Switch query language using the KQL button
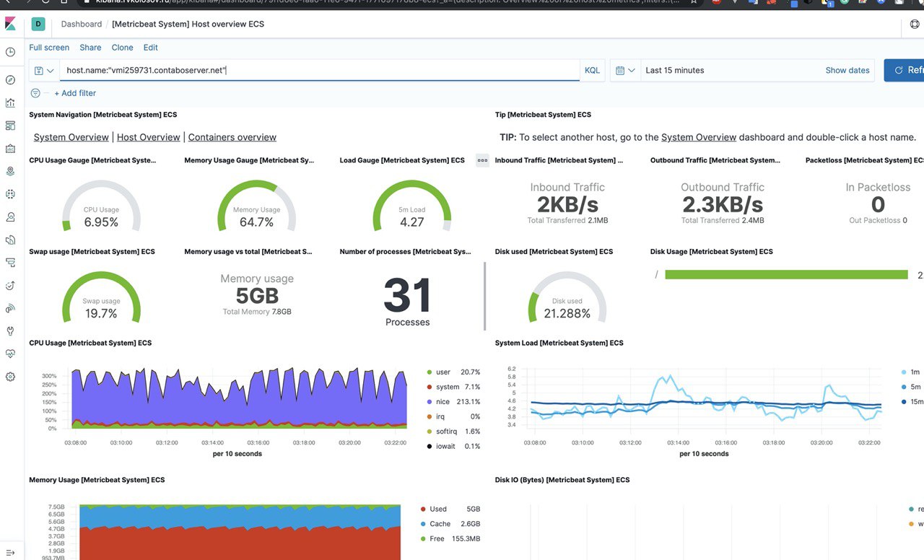The height and width of the screenshot is (560, 924). pos(592,70)
